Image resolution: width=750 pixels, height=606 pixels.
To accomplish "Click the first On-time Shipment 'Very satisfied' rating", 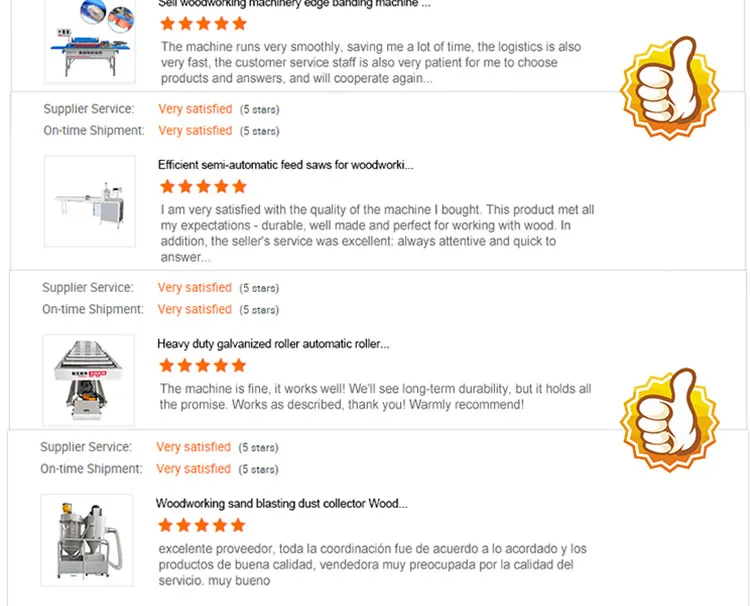I will pyautogui.click(x=195, y=131).
